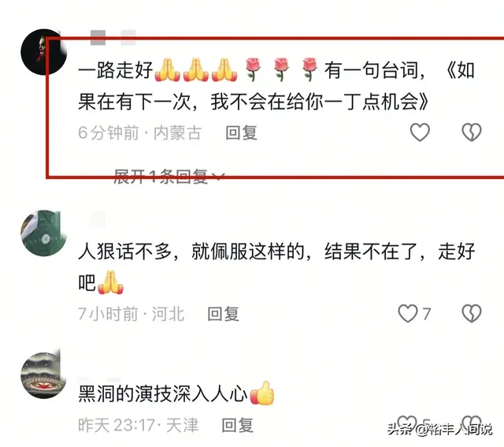Click the 7小时前 · 河北 timestamp

click(132, 314)
